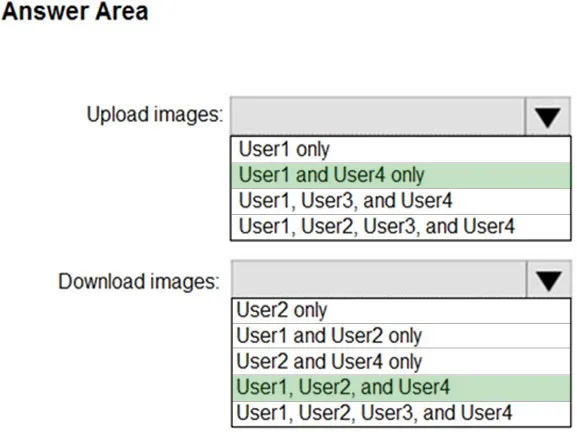
Task: Click the 'Download images:' label
Action: coord(139,282)
